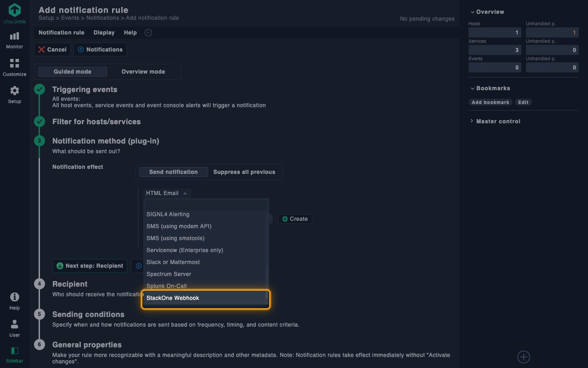Switch to Overview mode
Screen dimensions: 588x368
pyautogui.click(x=143, y=72)
